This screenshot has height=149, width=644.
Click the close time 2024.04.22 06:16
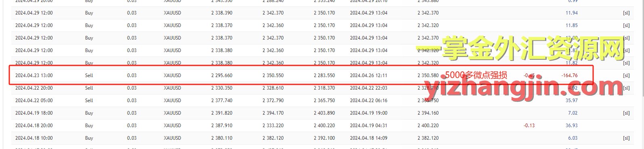pyautogui.click(x=369, y=101)
